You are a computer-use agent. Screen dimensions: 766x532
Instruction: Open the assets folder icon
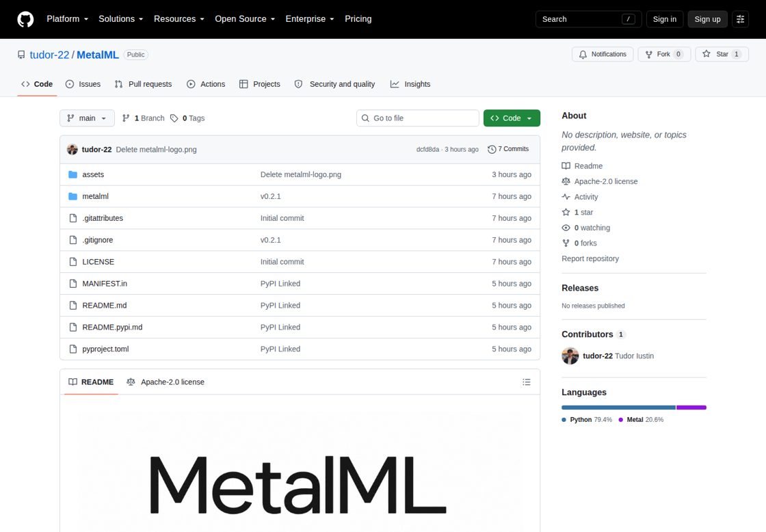(x=72, y=174)
